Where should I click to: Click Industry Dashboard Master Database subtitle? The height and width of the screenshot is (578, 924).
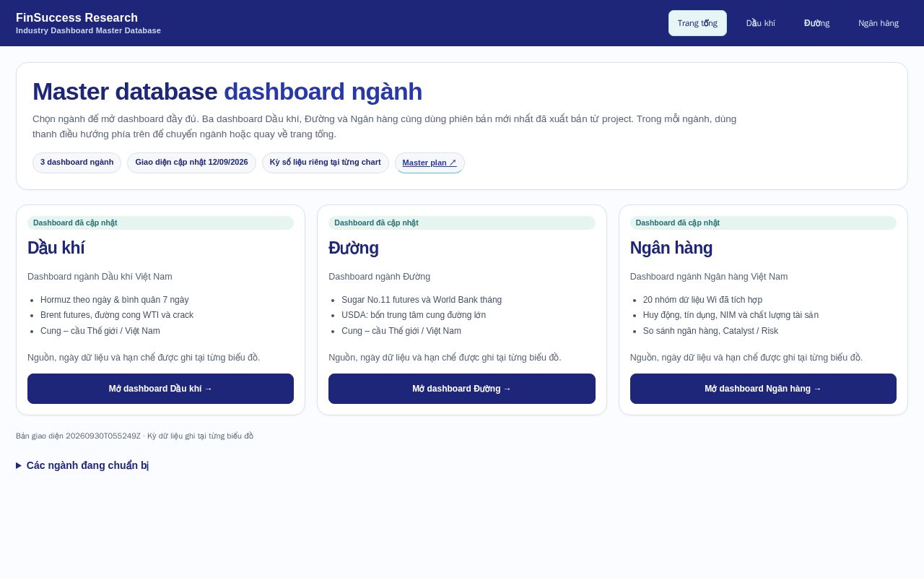(88, 30)
